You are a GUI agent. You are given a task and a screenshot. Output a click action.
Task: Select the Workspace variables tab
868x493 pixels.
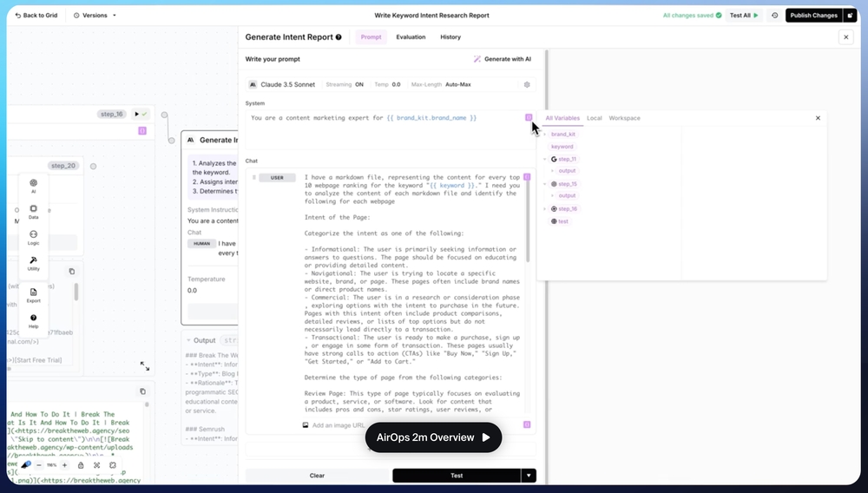coord(624,118)
